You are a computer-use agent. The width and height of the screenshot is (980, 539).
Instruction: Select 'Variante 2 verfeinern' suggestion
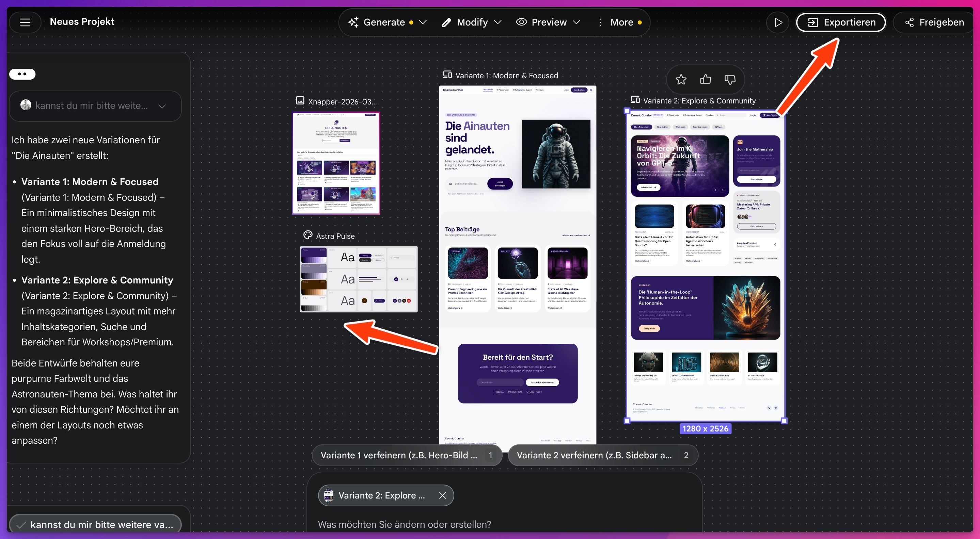point(594,455)
